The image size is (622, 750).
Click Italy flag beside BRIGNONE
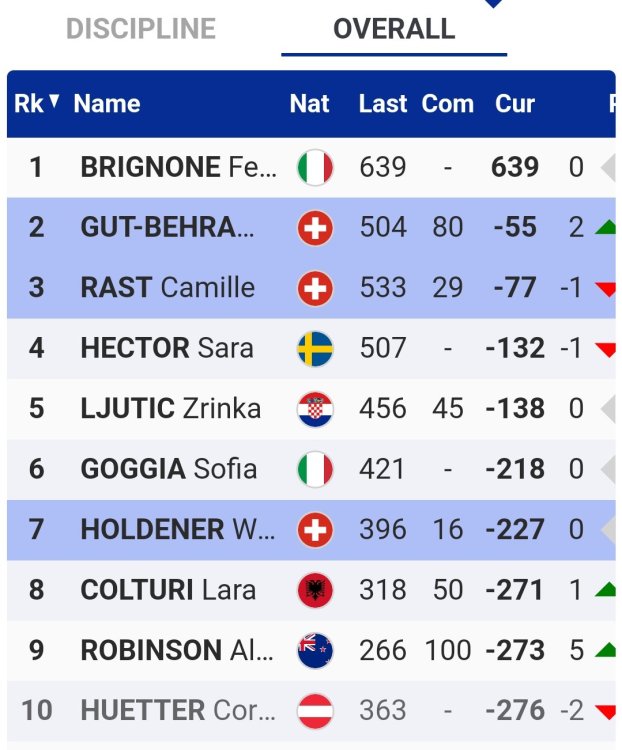[315, 168]
